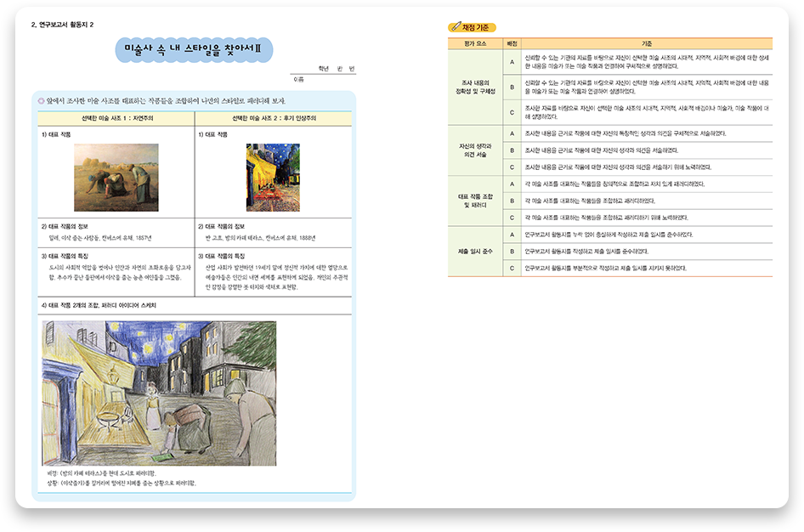Click grade A for 조사 내용의 정확성 및 구체성
This screenshot has width=804, height=532.
pos(512,62)
